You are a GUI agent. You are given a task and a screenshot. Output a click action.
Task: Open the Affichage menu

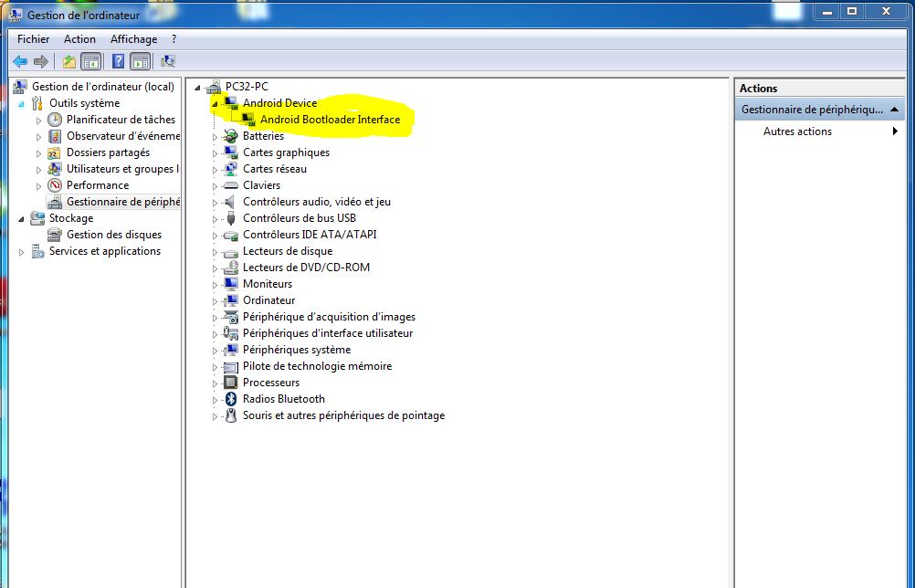tap(133, 39)
